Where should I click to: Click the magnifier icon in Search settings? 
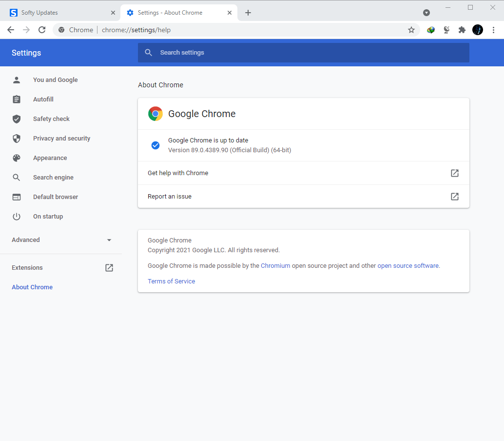tap(148, 52)
